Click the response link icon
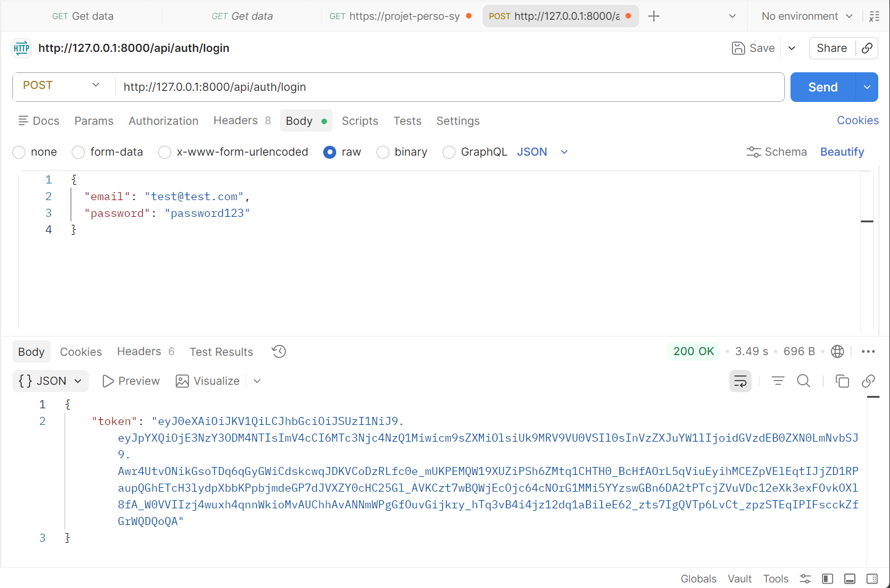Screen dimensions: 890x588 [x=868, y=381]
